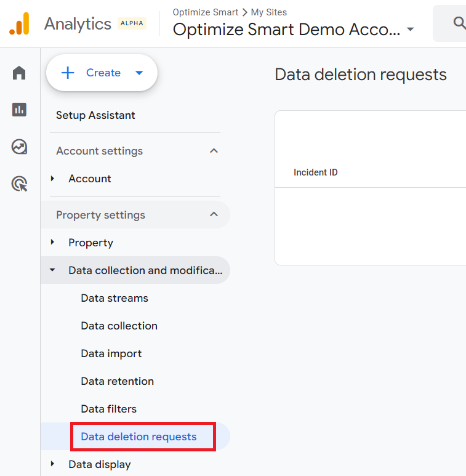This screenshot has width=466, height=476.
Task: Click the Account tree item label
Action: [90, 179]
